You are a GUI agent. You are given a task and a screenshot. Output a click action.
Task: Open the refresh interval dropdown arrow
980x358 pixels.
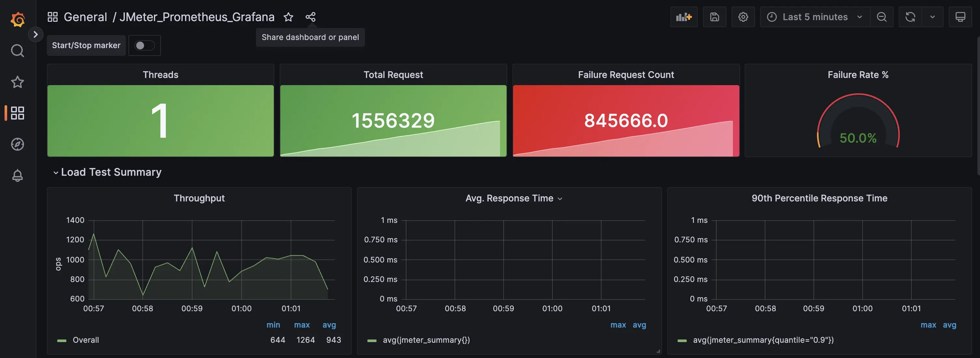932,17
